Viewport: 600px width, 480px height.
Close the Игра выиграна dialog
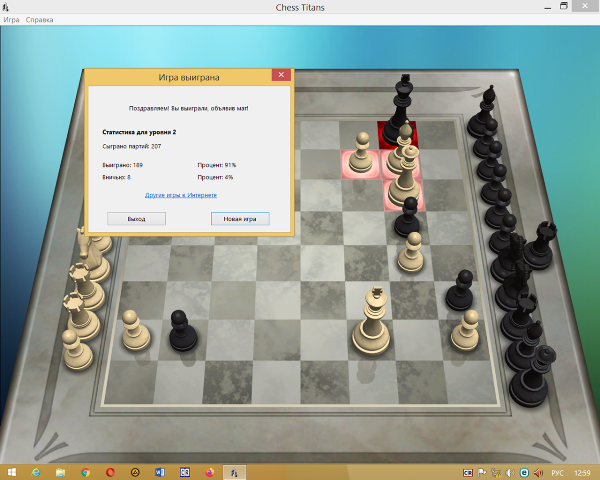click(281, 75)
